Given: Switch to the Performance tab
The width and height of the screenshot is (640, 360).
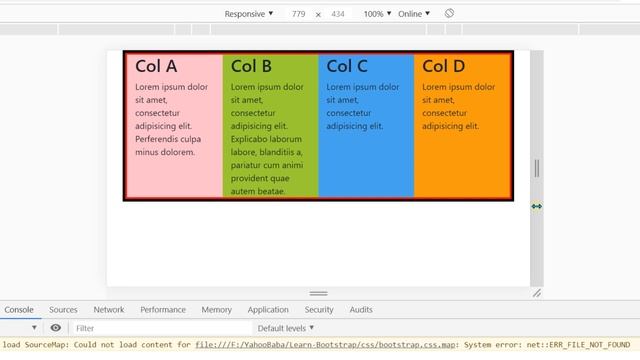Looking at the screenshot, I should coord(163,310).
